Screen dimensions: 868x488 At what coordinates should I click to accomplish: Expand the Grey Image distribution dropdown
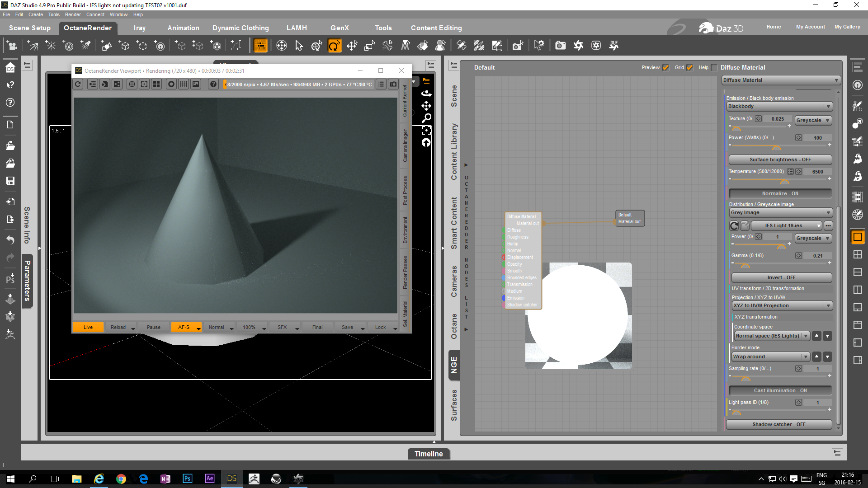click(x=780, y=212)
